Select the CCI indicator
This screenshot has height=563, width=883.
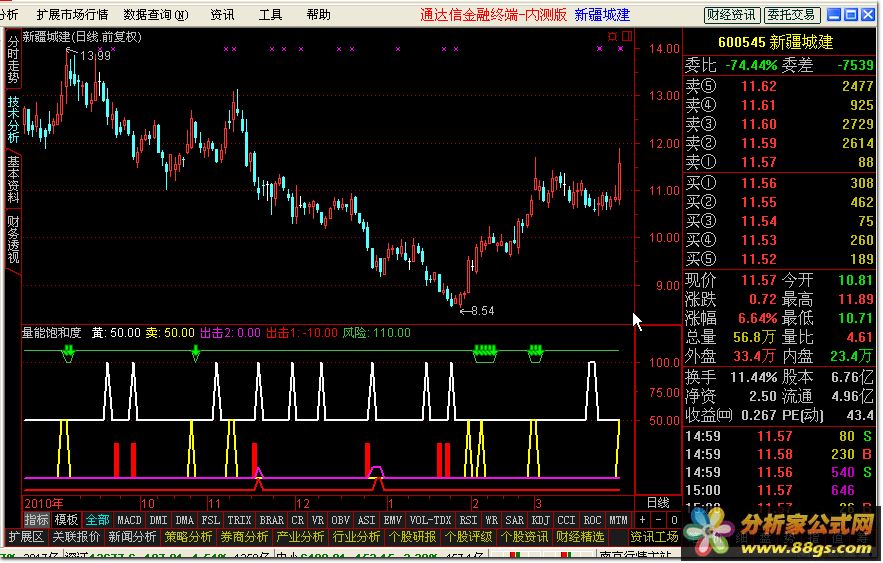(567, 520)
